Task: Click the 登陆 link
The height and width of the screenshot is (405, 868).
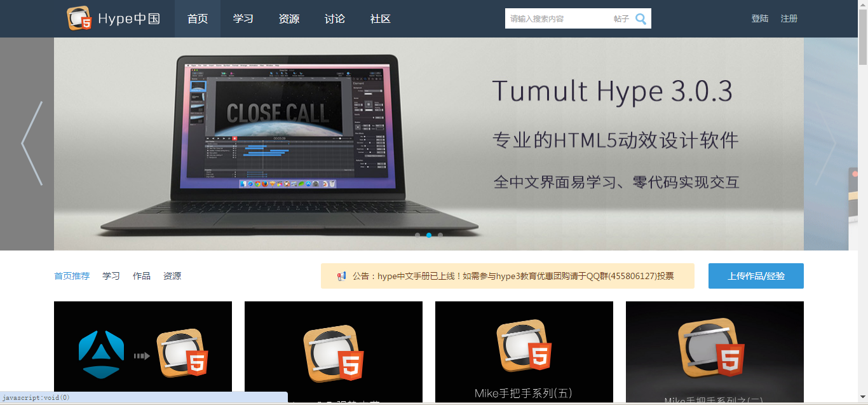Action: (x=760, y=18)
